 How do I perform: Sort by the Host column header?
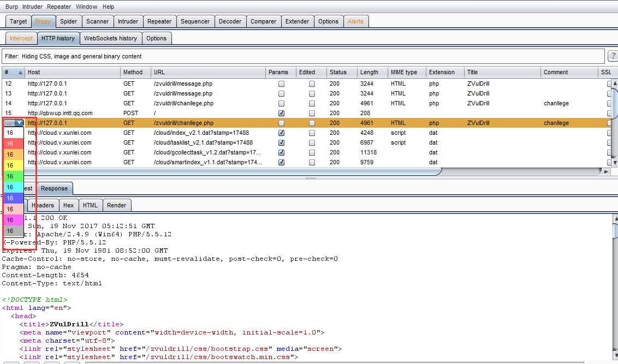tap(73, 72)
